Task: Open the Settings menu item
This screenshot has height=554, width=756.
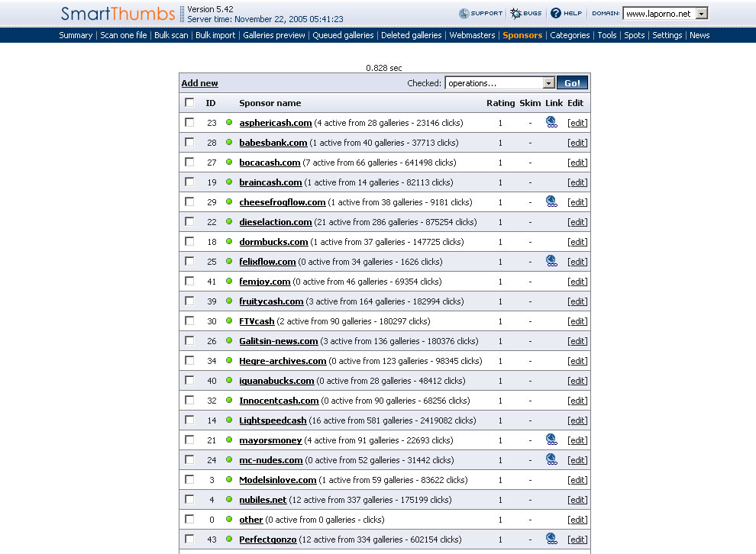Action: coord(667,35)
